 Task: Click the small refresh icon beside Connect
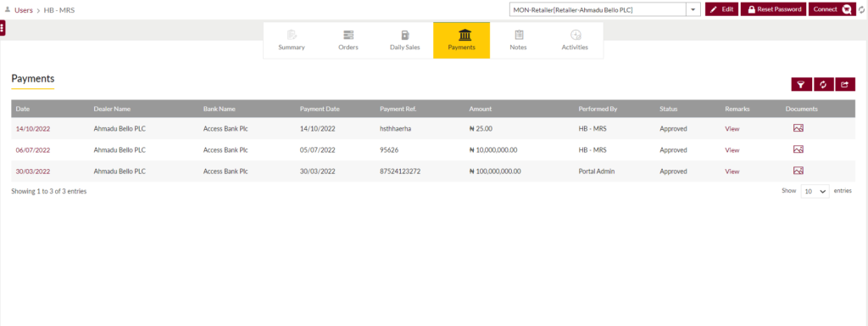(x=861, y=9)
